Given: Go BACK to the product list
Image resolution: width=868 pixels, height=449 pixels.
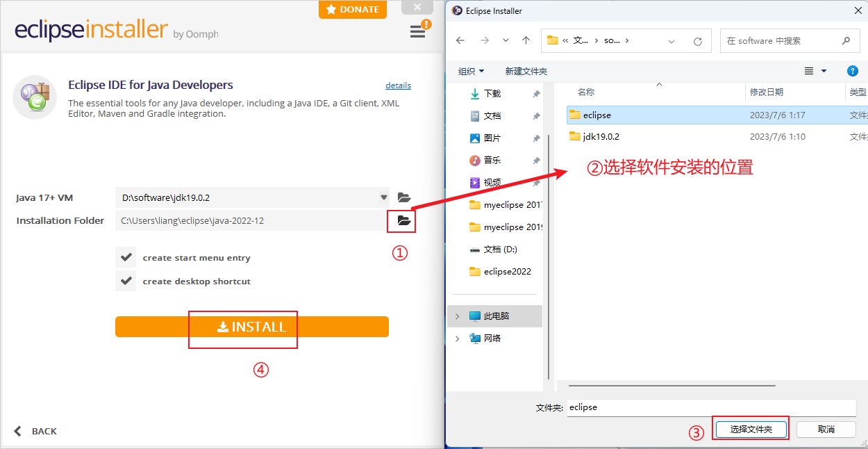Looking at the screenshot, I should [x=35, y=431].
